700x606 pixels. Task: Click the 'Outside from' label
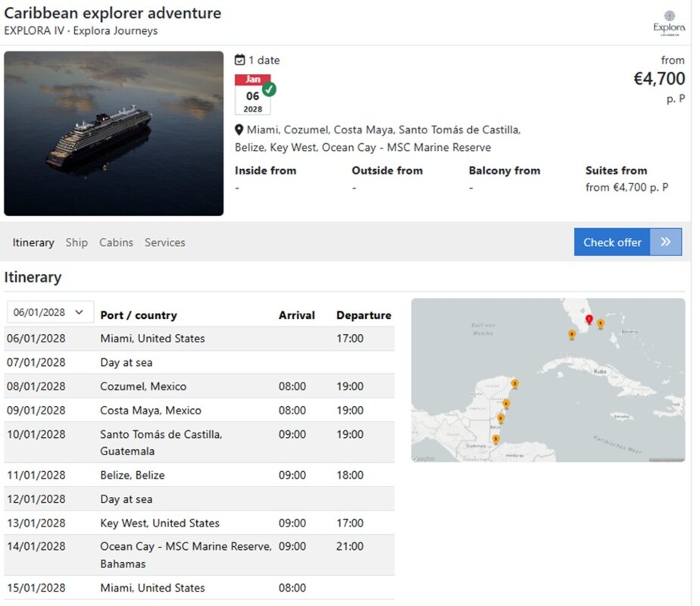tap(387, 170)
